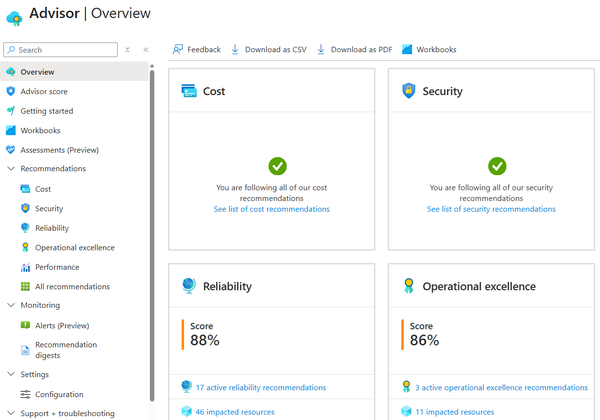Click the Recommendation digests document icon
This screenshot has height=420, width=600.
[x=25, y=350]
